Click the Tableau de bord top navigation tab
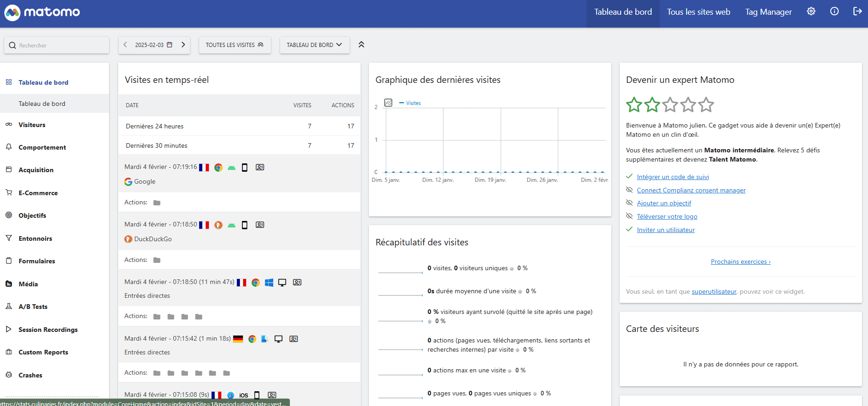The height and width of the screenshot is (406, 868). (x=623, y=12)
